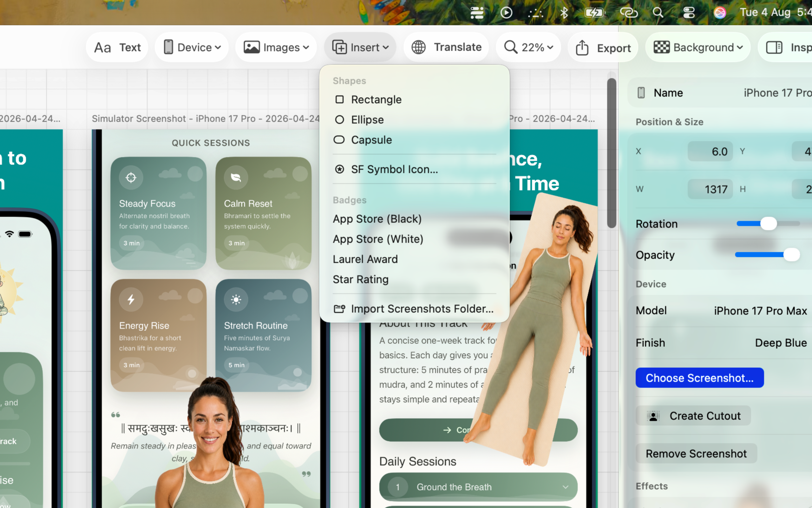Add the Star Rating badge
The width and height of the screenshot is (812, 508).
[414, 279]
